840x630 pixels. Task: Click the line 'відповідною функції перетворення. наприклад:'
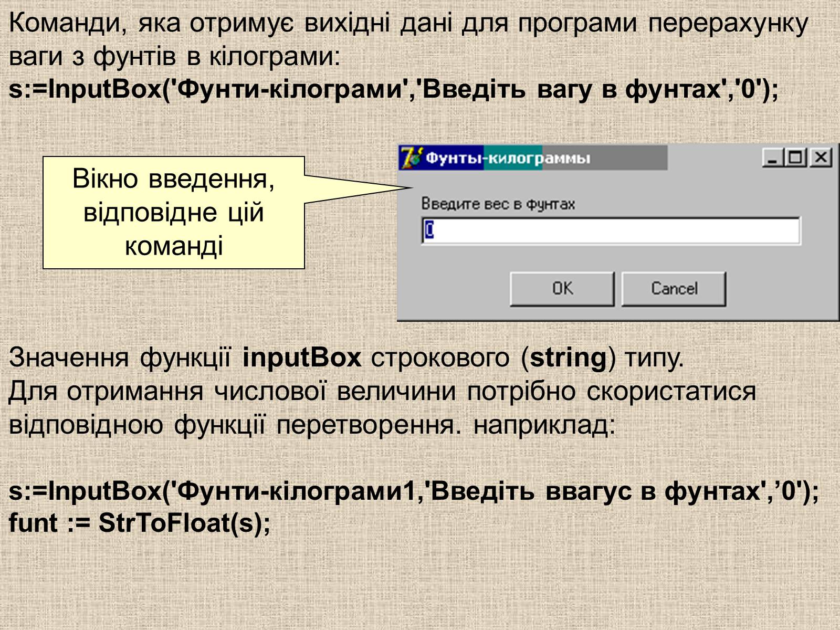pyautogui.click(x=312, y=425)
